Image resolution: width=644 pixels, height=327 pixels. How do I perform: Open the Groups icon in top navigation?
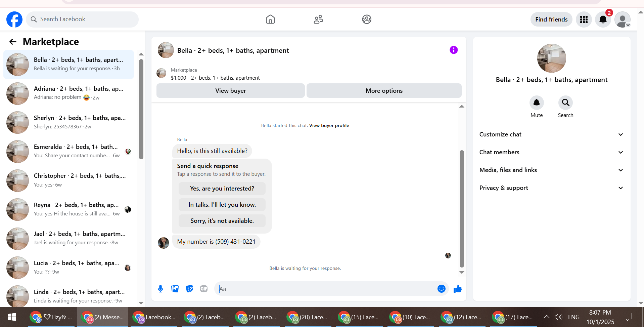(x=367, y=19)
